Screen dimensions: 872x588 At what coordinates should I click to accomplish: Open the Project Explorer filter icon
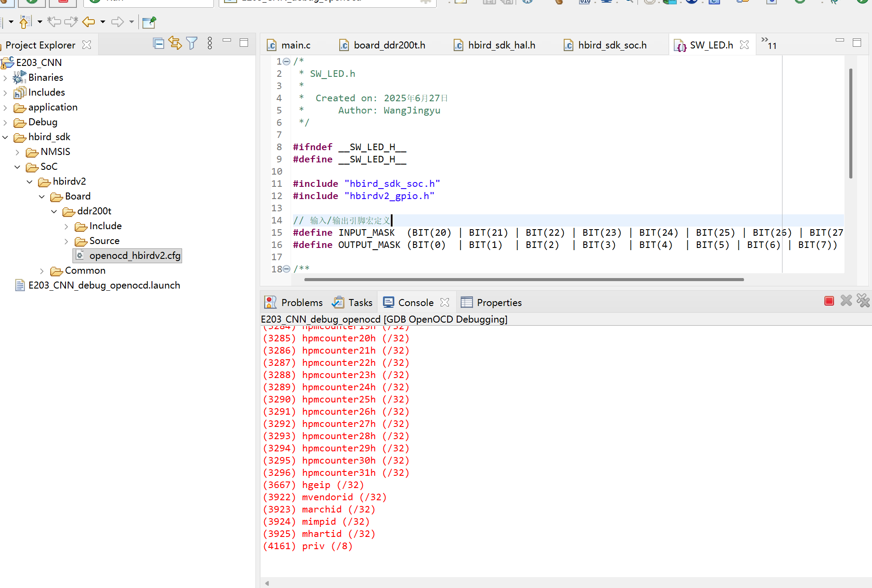[192, 43]
